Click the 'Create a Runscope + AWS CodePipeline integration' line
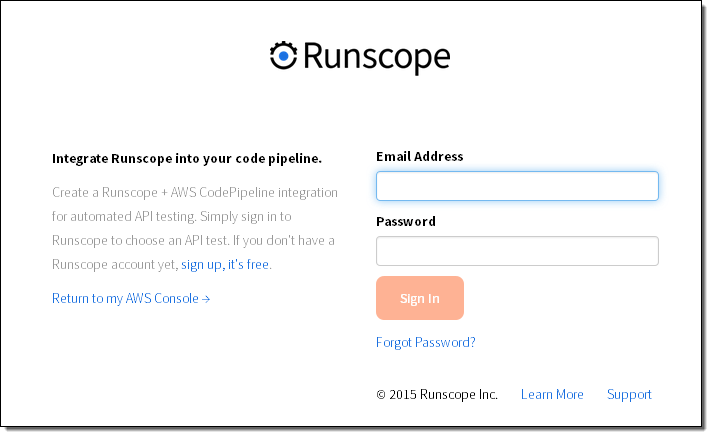The image size is (712, 437). coord(195,193)
